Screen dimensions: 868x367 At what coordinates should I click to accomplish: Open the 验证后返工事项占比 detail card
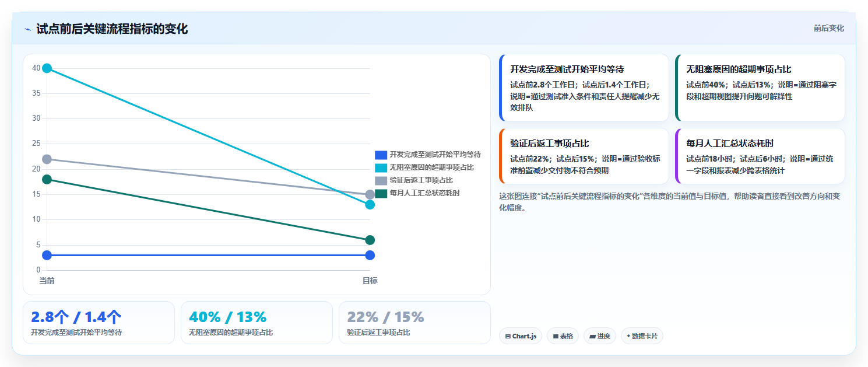pos(584,156)
